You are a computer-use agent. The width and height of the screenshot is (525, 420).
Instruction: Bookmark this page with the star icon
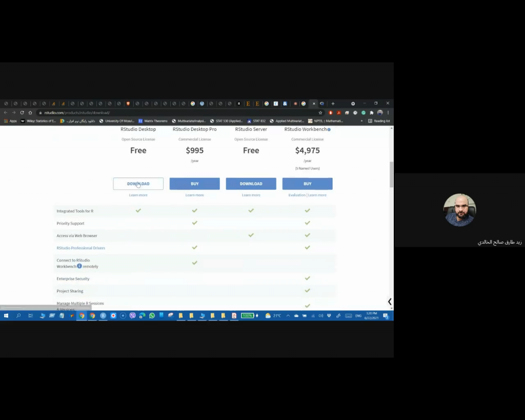point(320,113)
